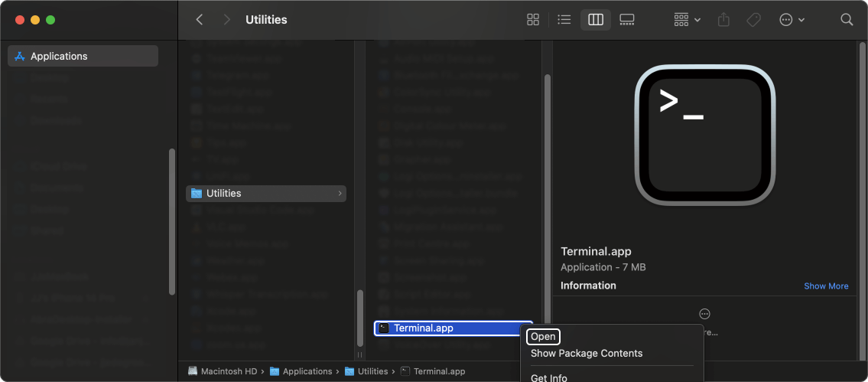This screenshot has width=868, height=382.
Task: Click the Share toolbar icon
Action: tap(723, 20)
